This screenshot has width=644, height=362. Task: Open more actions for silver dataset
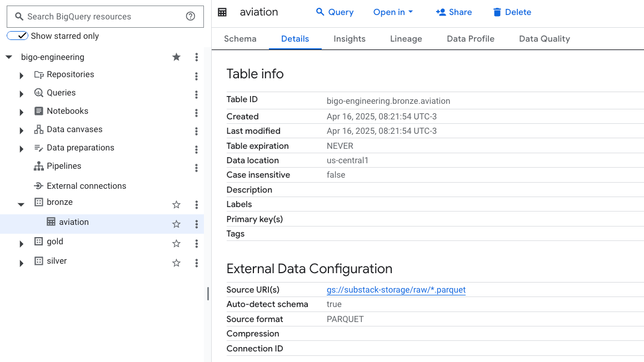[196, 263]
